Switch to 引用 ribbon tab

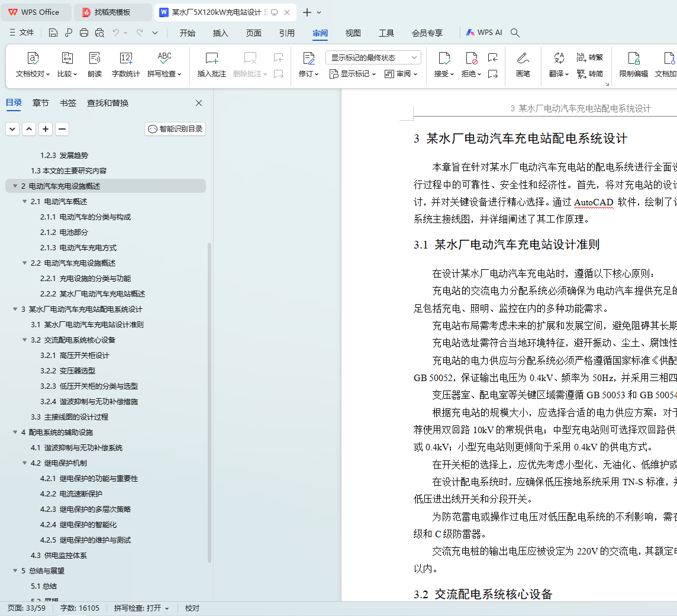click(286, 33)
